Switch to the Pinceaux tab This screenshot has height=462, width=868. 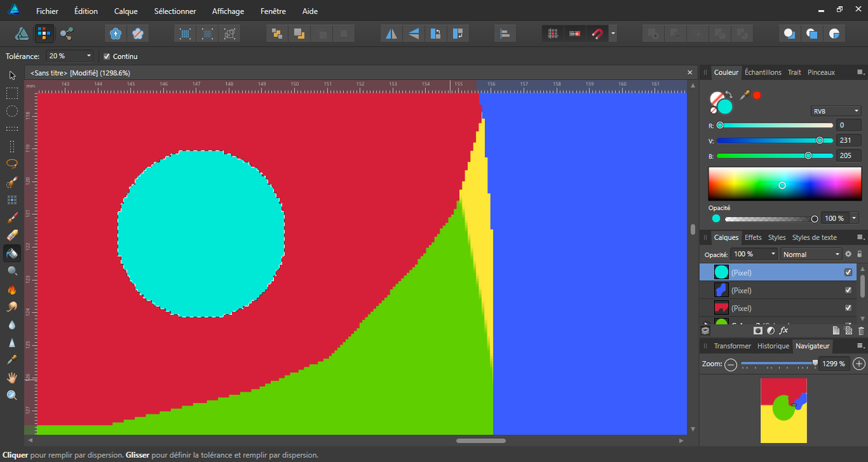821,72
